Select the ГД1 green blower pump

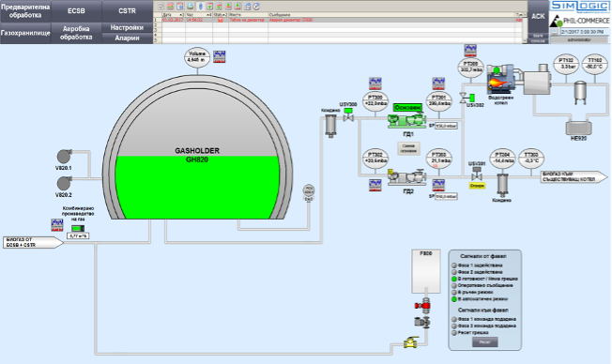(407, 120)
